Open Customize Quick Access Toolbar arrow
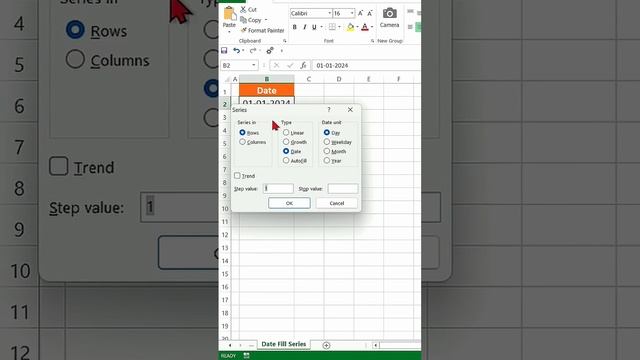The width and height of the screenshot is (640, 360). click(282, 51)
